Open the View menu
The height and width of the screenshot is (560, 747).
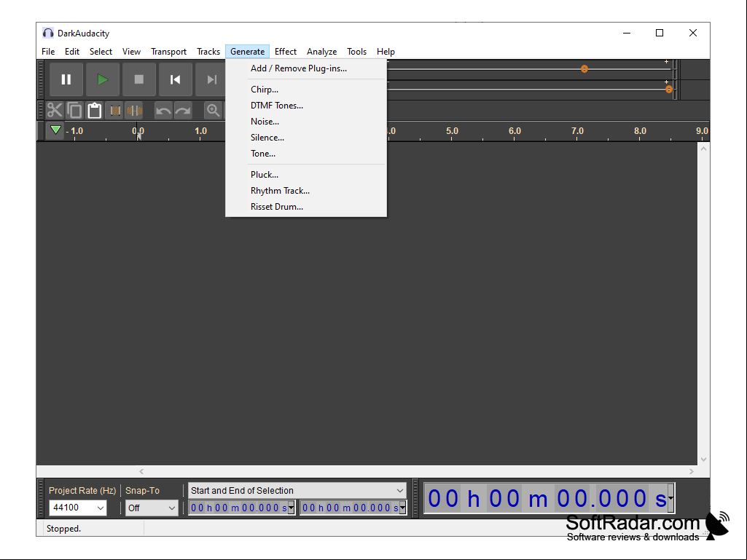pyautogui.click(x=131, y=52)
